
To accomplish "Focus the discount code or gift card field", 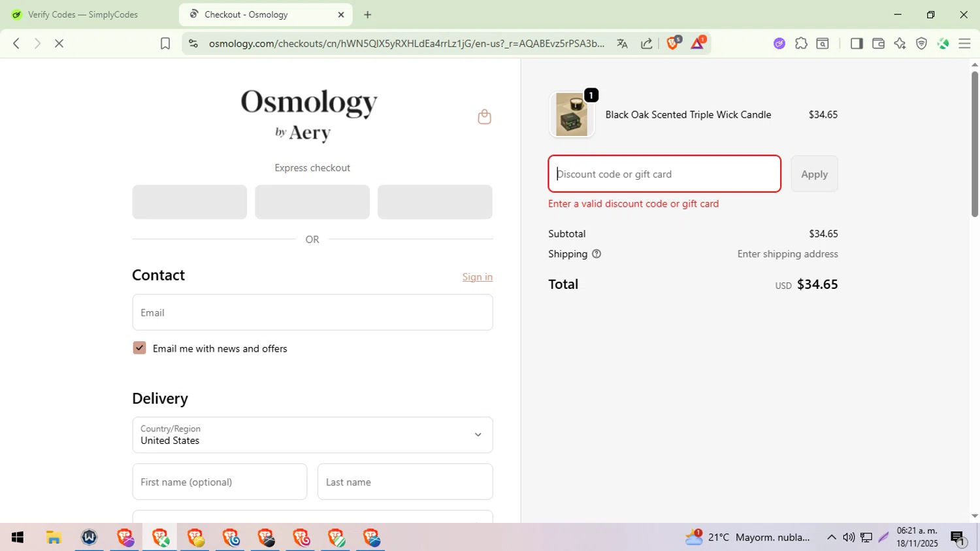I will [x=664, y=174].
